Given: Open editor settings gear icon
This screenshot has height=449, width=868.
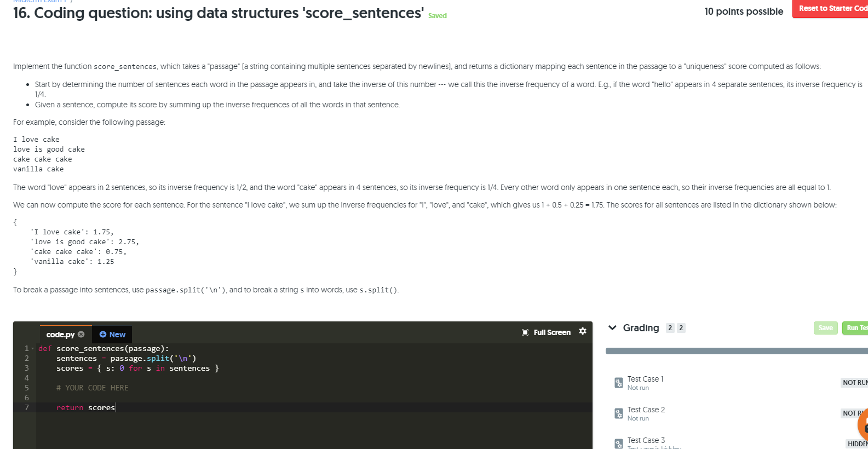Looking at the screenshot, I should 583,331.
